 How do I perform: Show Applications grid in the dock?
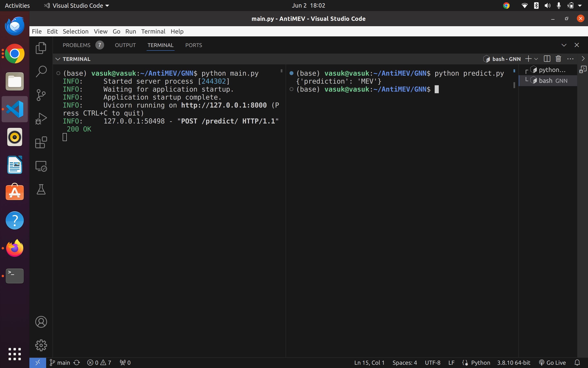(14, 354)
